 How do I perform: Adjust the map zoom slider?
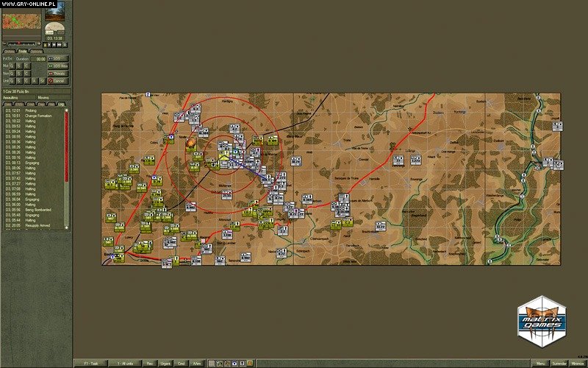click(21, 43)
